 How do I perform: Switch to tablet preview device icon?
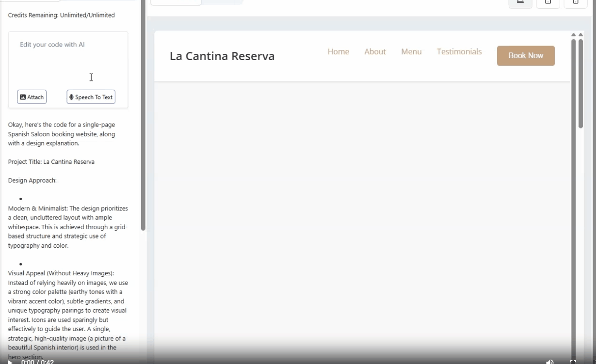(548, 2)
